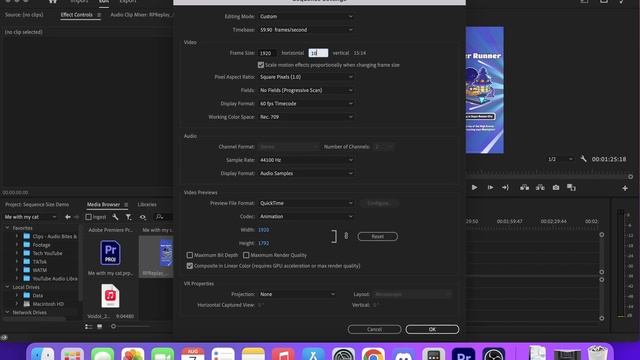Click the Media Browser filter funnel icon
This screenshot has height=360, width=640.
[x=129, y=217]
